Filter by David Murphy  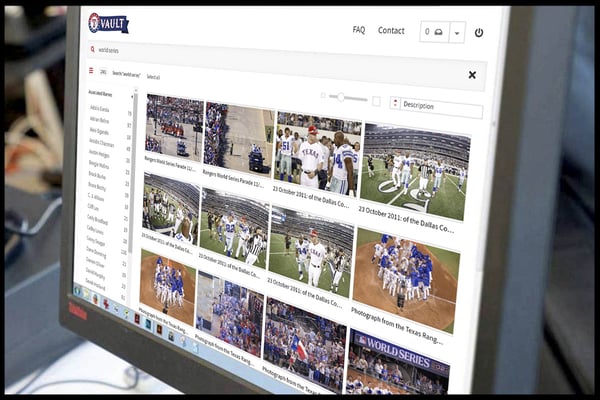95,274
